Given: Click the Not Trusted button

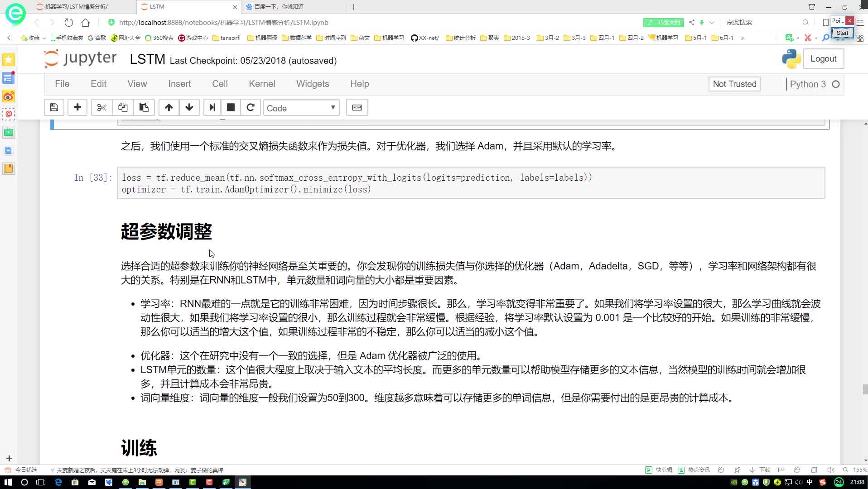Looking at the screenshot, I should (x=734, y=84).
